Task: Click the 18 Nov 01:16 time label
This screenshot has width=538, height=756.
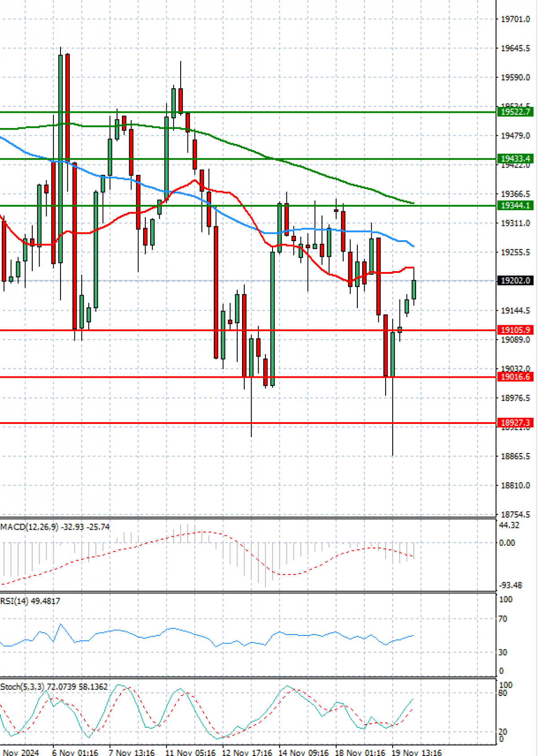Action: 360,753
